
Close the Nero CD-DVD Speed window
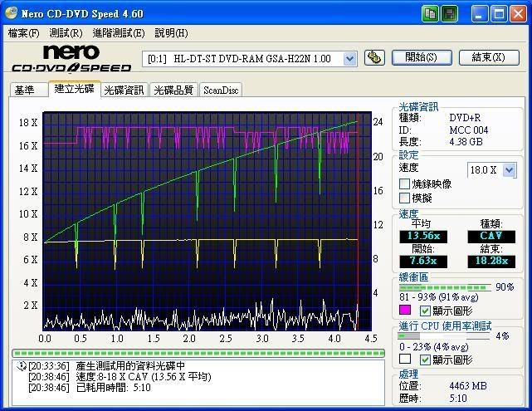pos(518,13)
